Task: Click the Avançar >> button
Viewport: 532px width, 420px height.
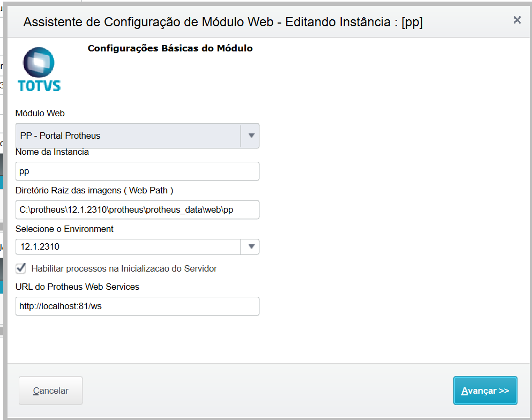Action: pyautogui.click(x=485, y=391)
